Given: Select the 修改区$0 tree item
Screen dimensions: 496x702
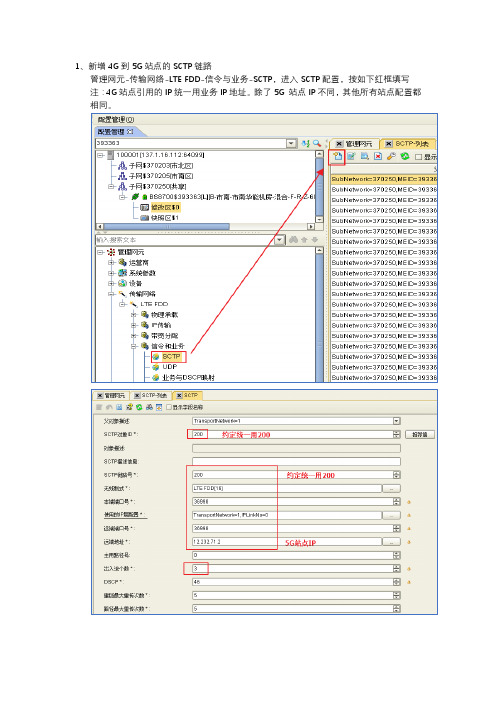Looking at the screenshot, I should (165, 207).
